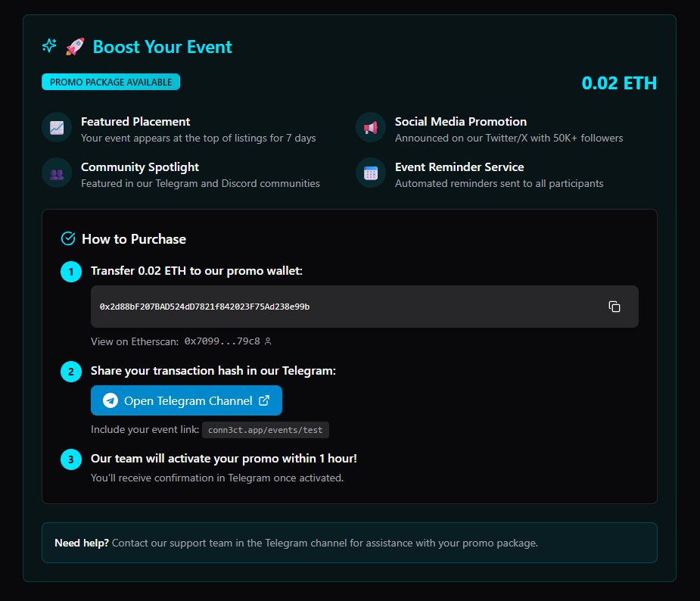Click the Event Reminder Service title
Image resolution: width=700 pixels, height=601 pixels.
click(x=459, y=167)
